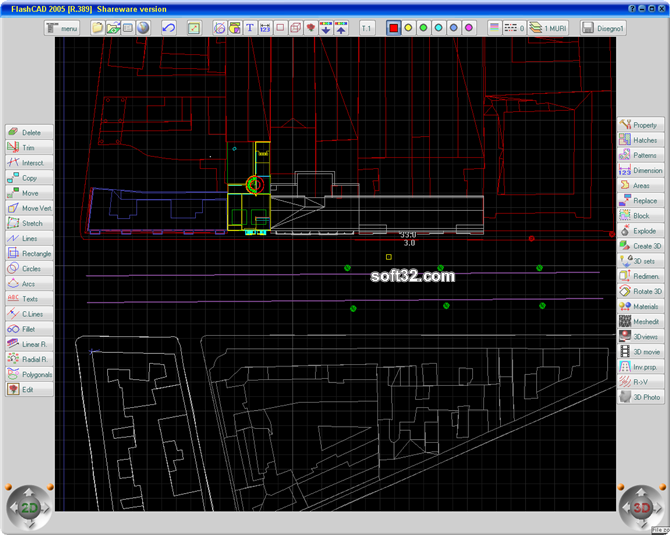Open the 3D Photo tool
Image resolution: width=670 pixels, height=535 pixels.
641,397
